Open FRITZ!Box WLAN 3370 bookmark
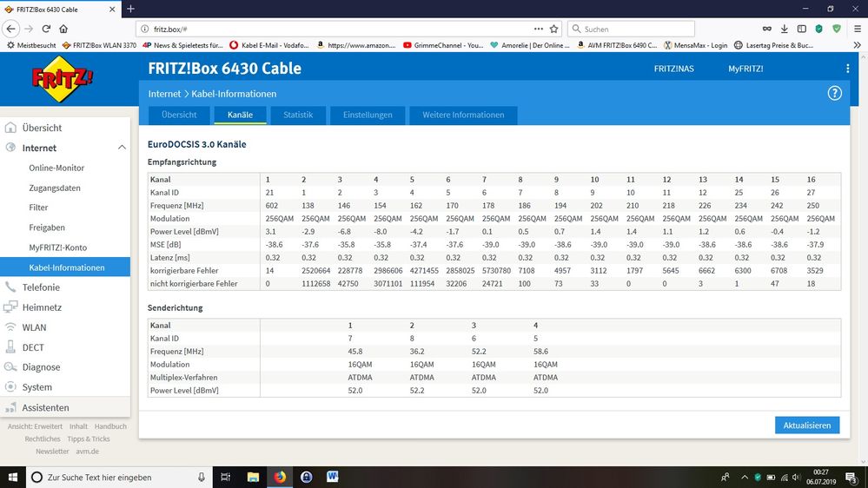Screen dimensions: 868x488 [x=99, y=45]
